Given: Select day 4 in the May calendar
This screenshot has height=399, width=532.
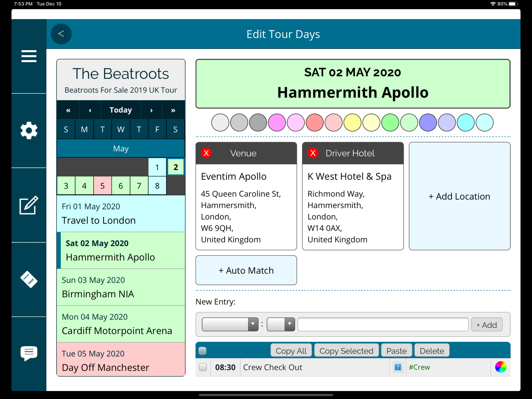Looking at the screenshot, I should coord(84,185).
